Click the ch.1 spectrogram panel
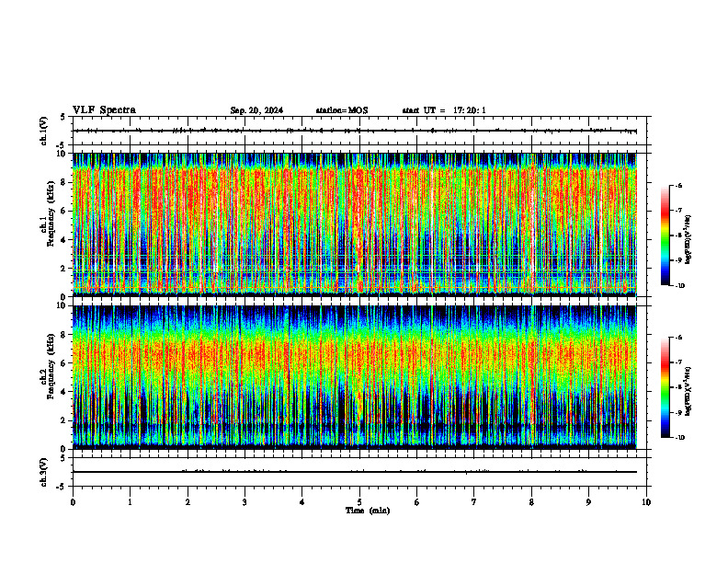This screenshot has width=728, height=563. pyautogui.click(x=355, y=224)
